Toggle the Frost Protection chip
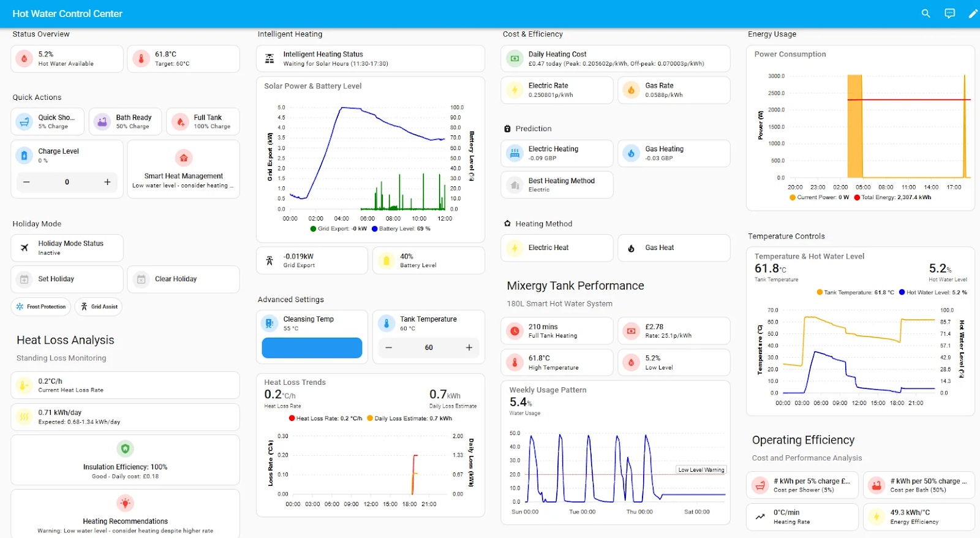This screenshot has width=980, height=538. [x=41, y=306]
